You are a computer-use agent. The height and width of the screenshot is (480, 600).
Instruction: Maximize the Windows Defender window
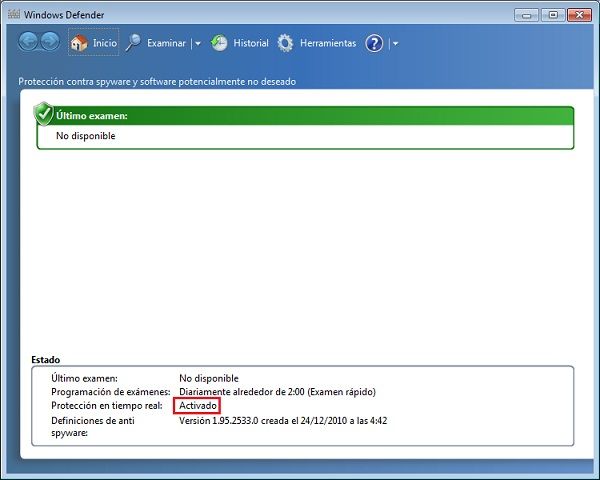click(553, 15)
